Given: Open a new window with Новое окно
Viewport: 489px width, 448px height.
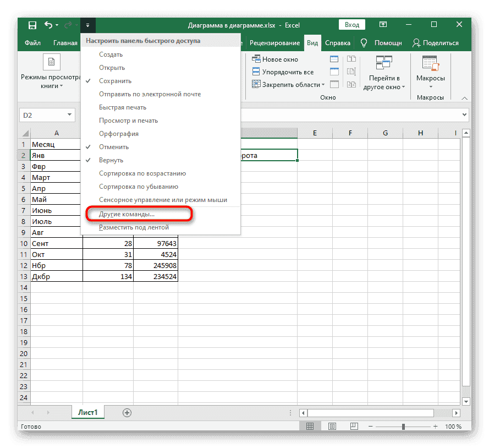Looking at the screenshot, I should (x=275, y=59).
